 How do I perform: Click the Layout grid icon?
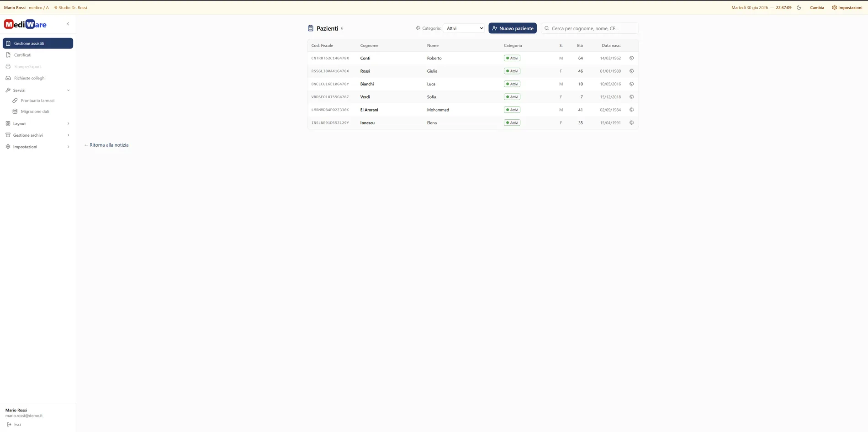[x=8, y=123]
